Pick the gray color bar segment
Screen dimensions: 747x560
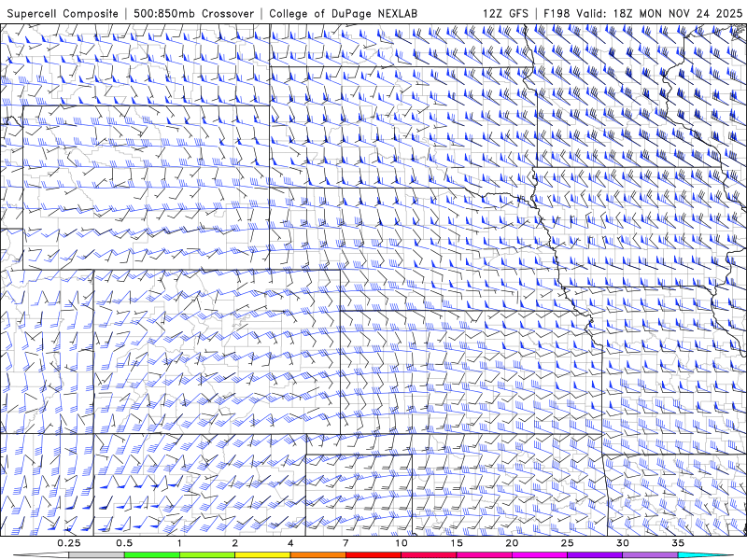[x=97, y=555]
